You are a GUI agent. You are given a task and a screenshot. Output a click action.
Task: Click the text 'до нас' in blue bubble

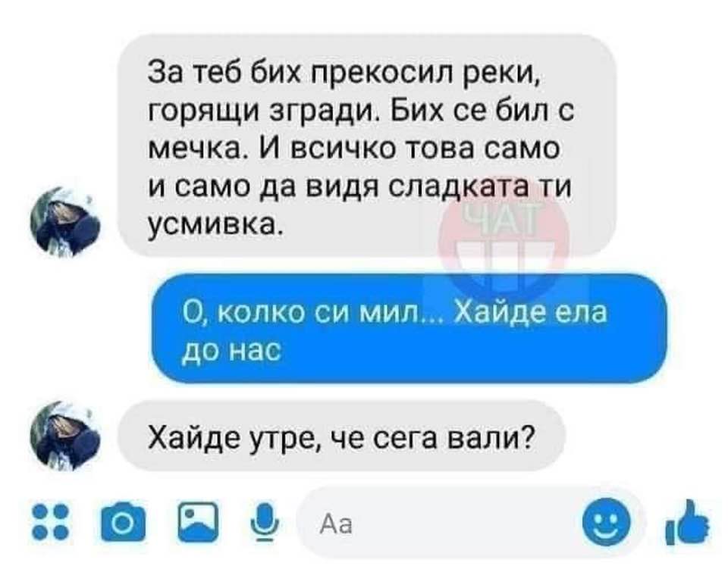(x=231, y=350)
